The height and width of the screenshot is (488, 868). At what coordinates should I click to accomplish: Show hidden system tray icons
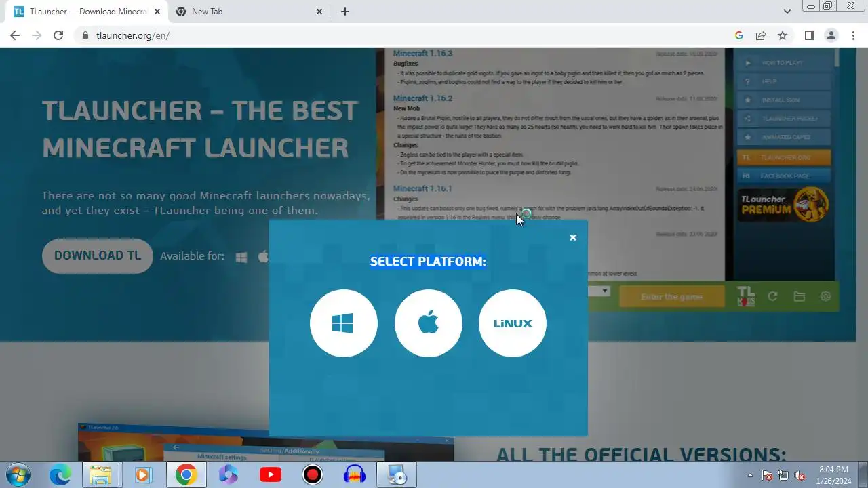click(750, 475)
